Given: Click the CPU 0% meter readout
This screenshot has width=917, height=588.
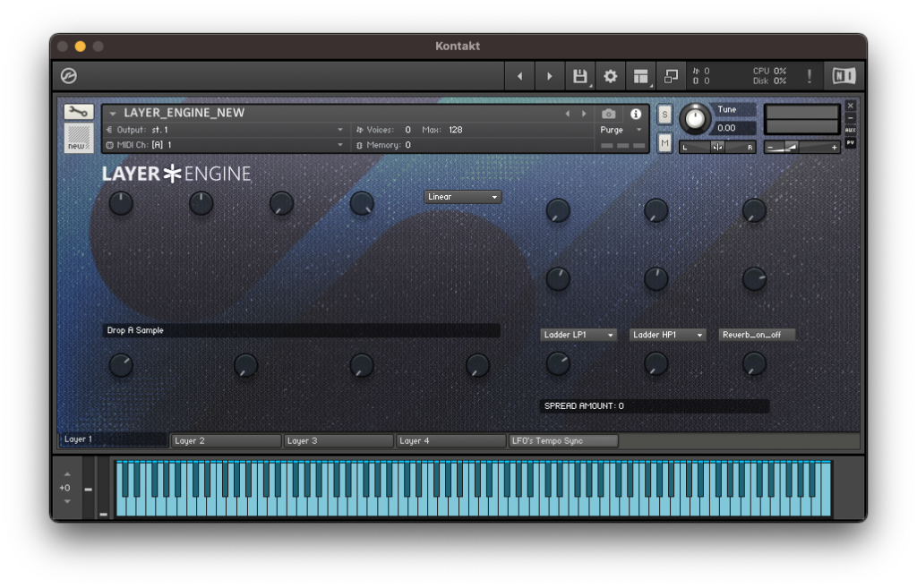Looking at the screenshot, I should [769, 71].
